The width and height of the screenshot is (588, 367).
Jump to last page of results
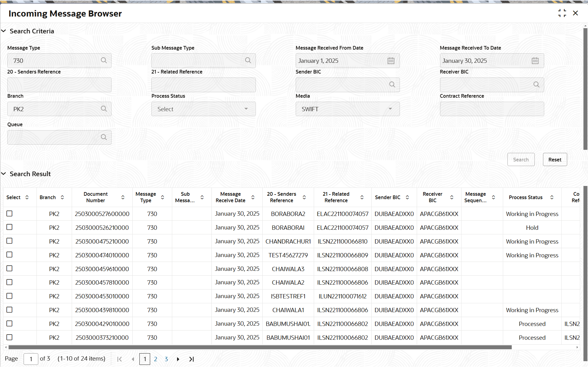point(192,359)
